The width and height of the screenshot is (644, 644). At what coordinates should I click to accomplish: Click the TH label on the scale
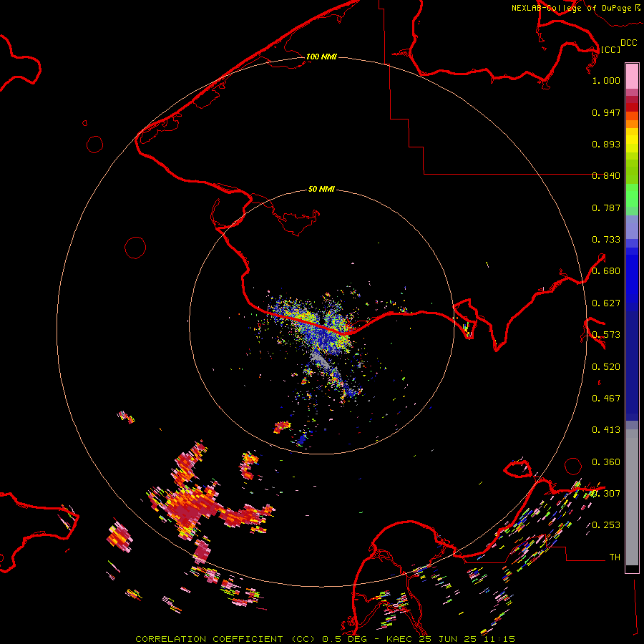point(615,557)
